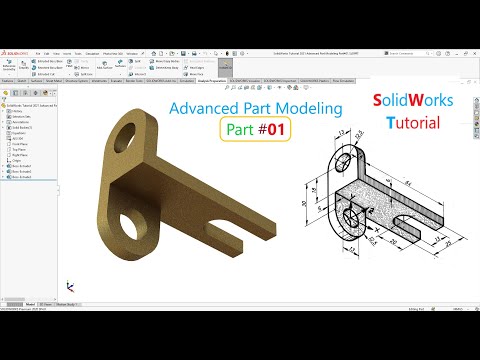480x360 pixels.
Task: Select the Model tab at bottom
Action: pos(30,304)
